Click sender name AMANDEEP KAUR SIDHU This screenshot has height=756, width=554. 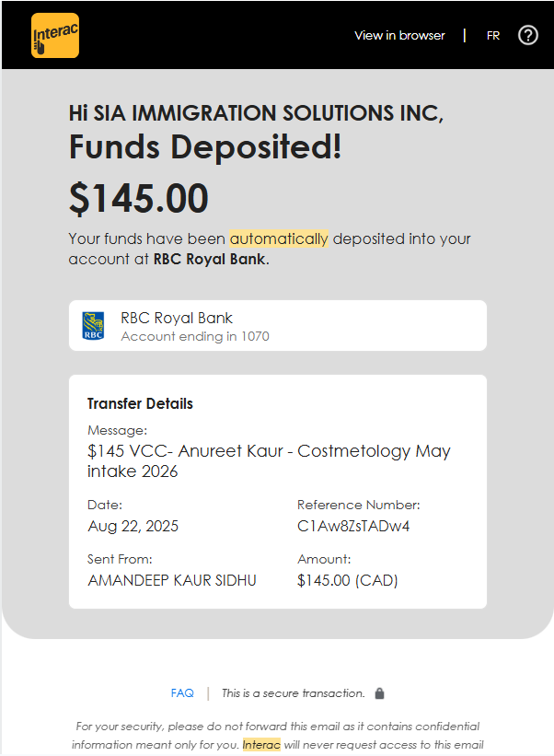coord(171,580)
